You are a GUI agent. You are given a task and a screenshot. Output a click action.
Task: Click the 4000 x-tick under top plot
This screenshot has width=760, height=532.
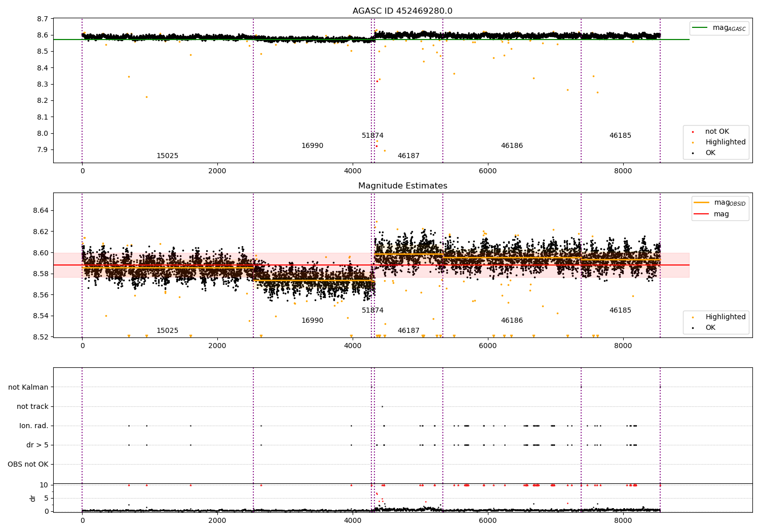(x=353, y=171)
